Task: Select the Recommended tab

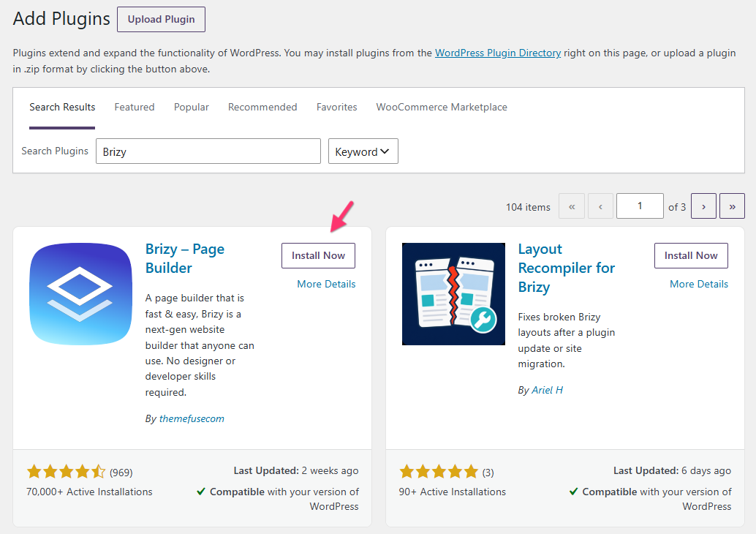Action: tap(262, 107)
